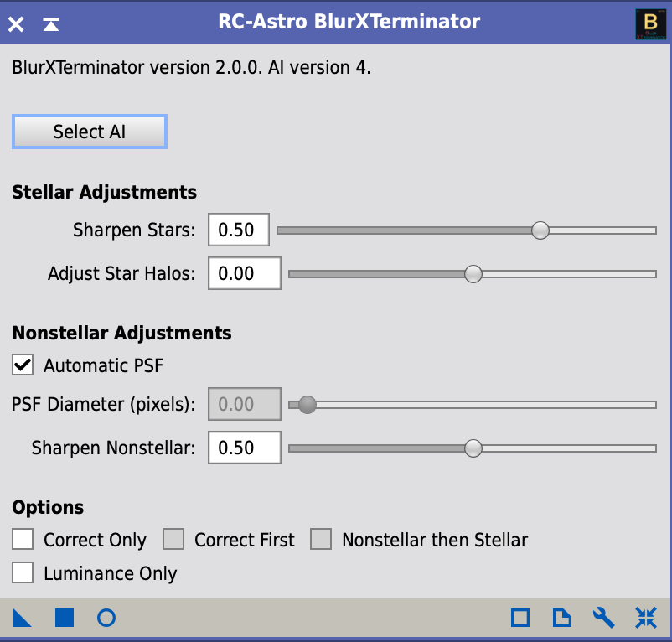
Task: Click the Apply square icon
Action: tap(65, 618)
